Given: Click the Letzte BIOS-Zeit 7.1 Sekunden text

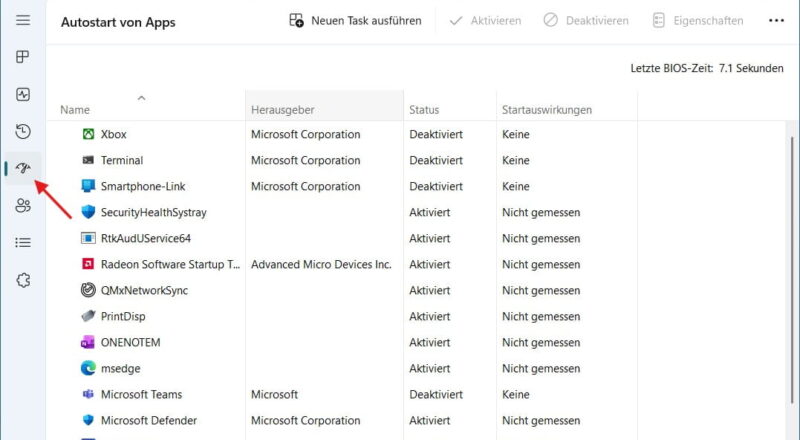Looking at the screenshot, I should (x=707, y=68).
